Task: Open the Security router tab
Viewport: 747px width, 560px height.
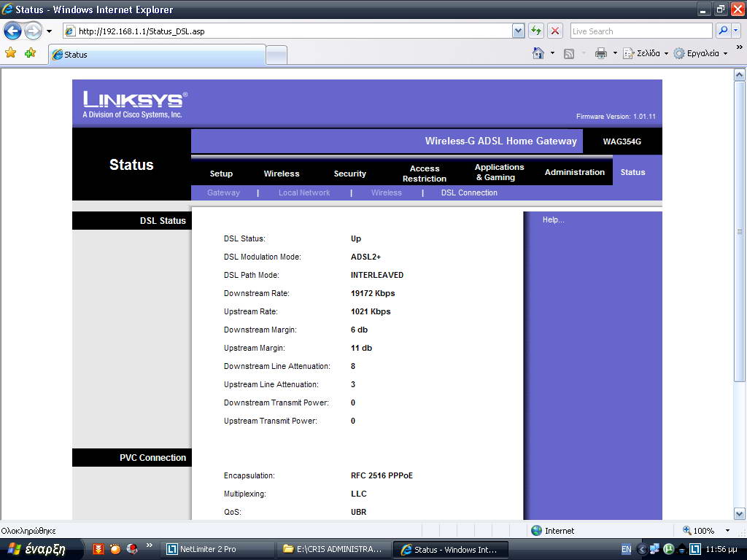Action: 349,174
